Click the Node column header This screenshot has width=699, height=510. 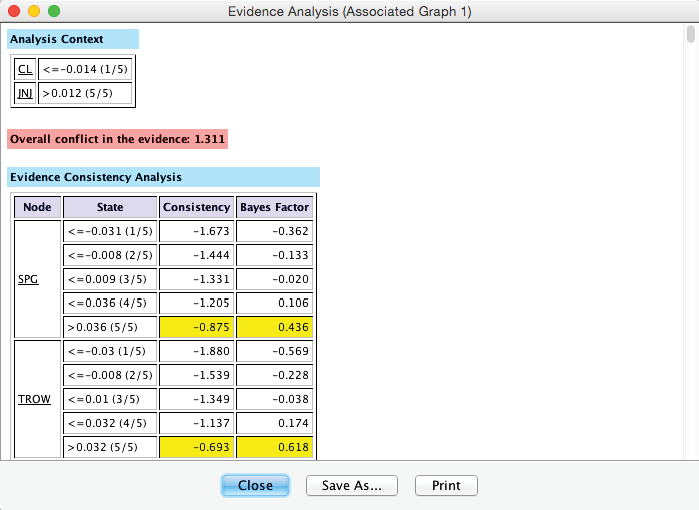[x=37, y=207]
